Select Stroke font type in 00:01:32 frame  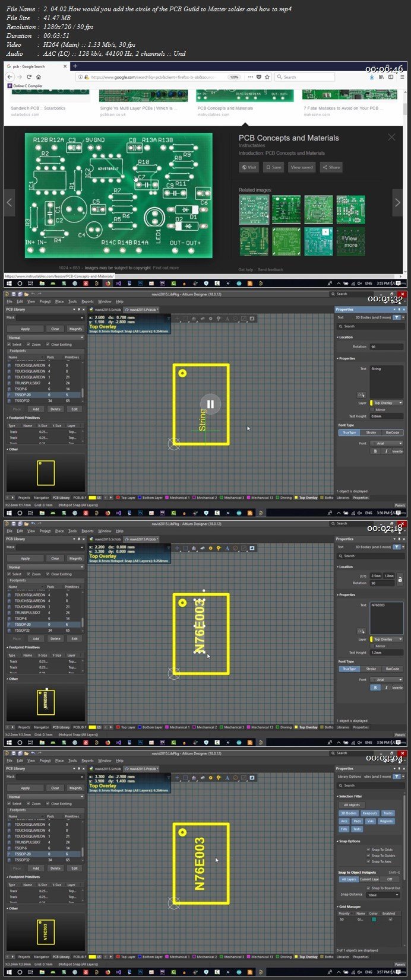(x=371, y=432)
